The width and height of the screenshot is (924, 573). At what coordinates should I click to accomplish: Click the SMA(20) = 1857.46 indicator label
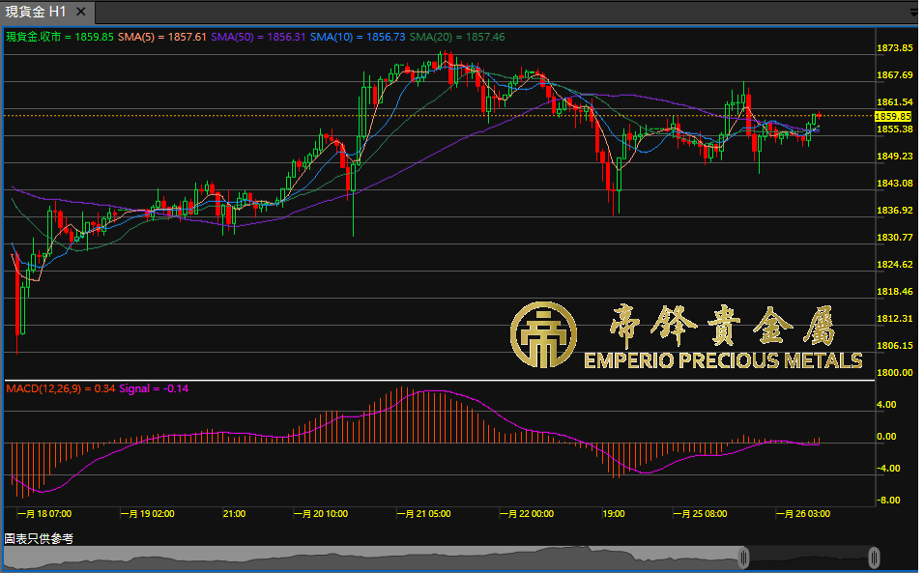(457, 37)
